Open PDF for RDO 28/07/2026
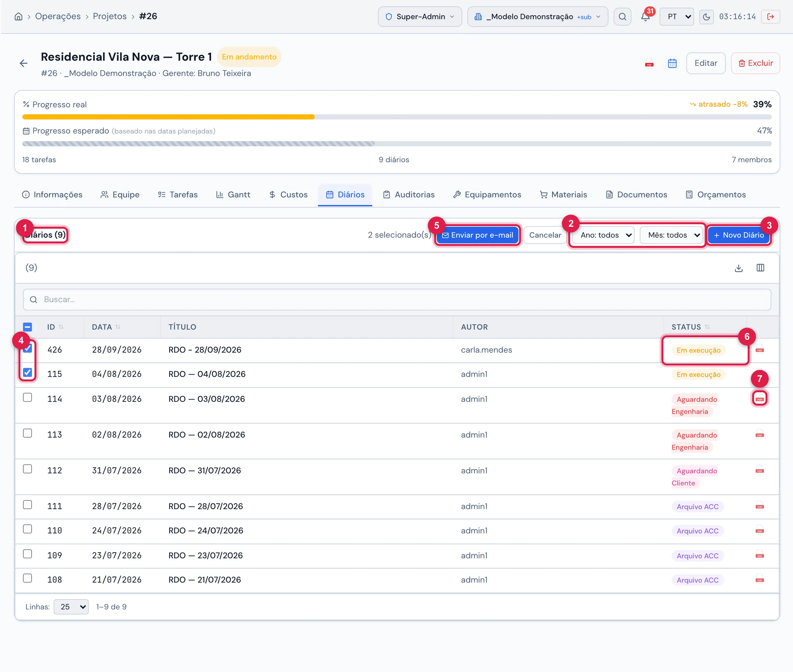Viewport: 793px width, 672px height. (760, 506)
